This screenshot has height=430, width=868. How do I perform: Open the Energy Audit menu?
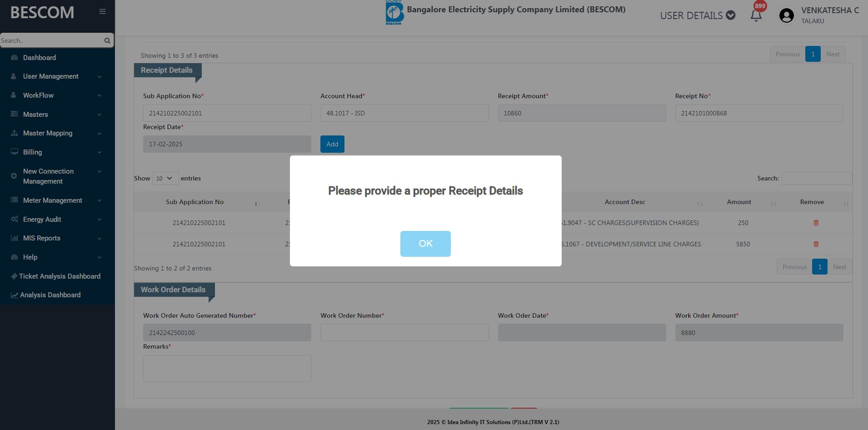pyautogui.click(x=42, y=219)
